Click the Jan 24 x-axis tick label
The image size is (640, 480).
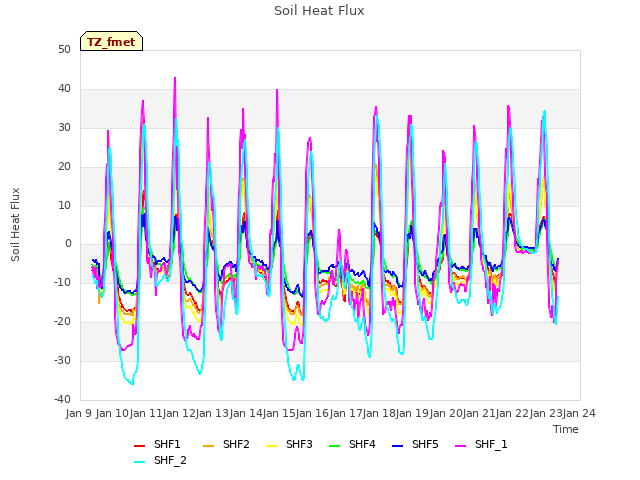point(579,413)
